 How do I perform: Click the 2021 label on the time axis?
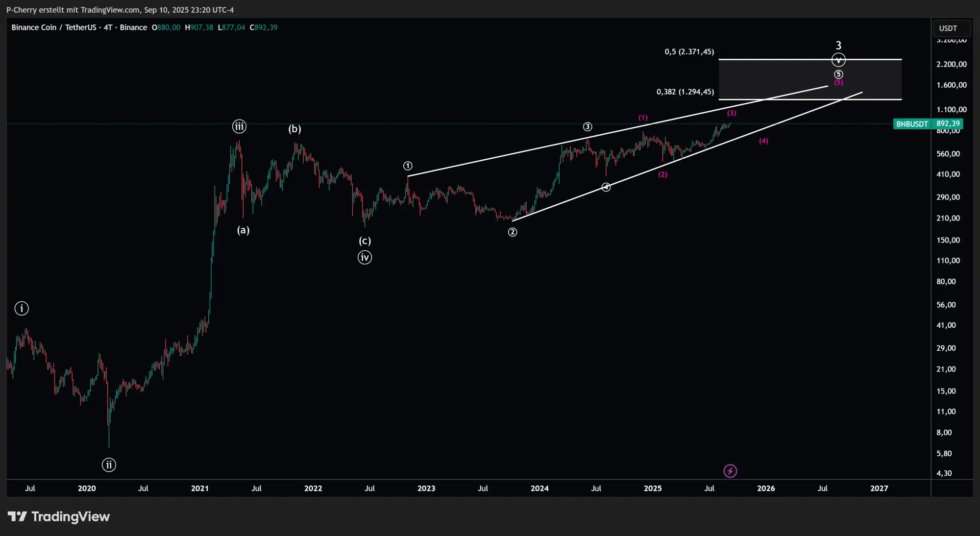(200, 488)
